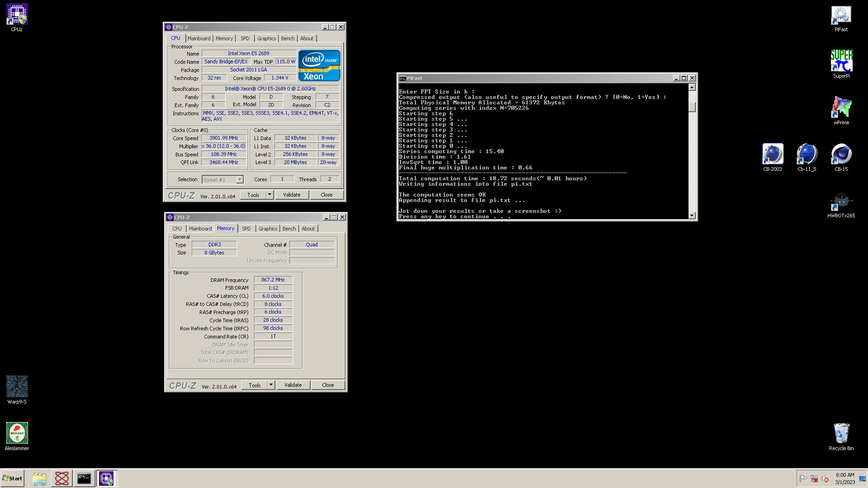
Task: Click Close button in bottom CPU-Z window
Action: click(x=328, y=385)
